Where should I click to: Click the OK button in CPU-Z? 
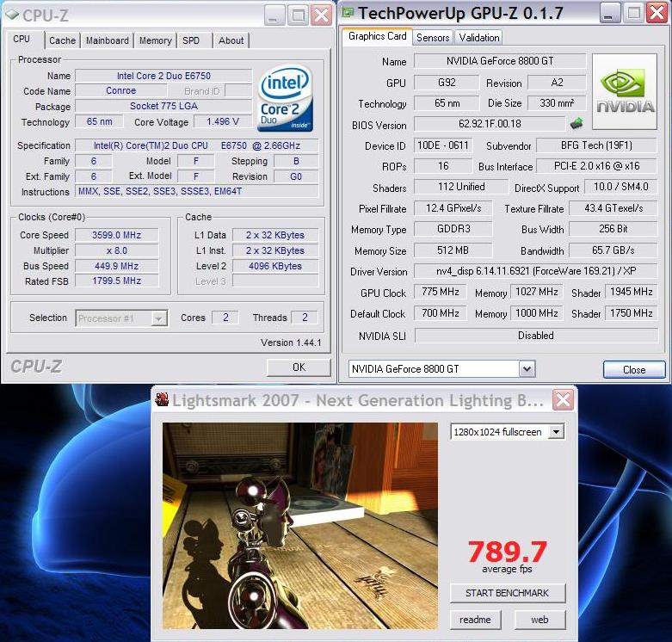point(299,367)
